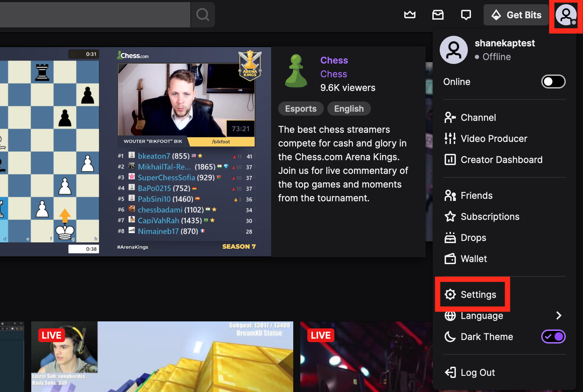Click the Log Out door icon
Image resolution: width=583 pixels, height=392 pixels.
click(x=450, y=372)
